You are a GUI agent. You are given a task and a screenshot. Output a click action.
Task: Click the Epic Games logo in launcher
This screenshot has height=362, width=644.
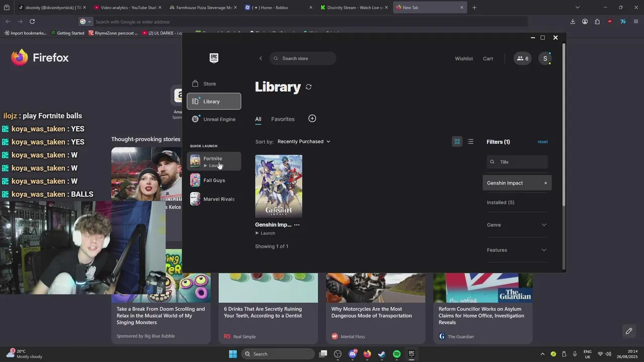click(x=214, y=58)
